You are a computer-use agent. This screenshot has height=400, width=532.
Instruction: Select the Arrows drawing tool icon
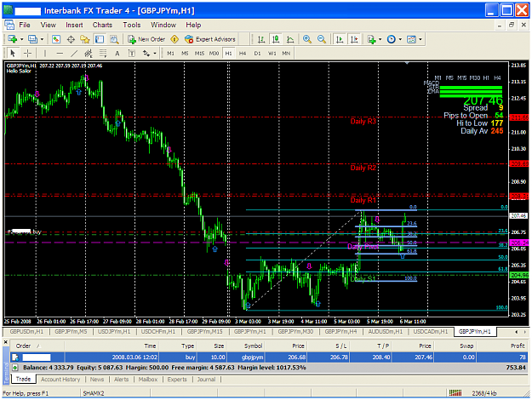[x=146, y=54]
